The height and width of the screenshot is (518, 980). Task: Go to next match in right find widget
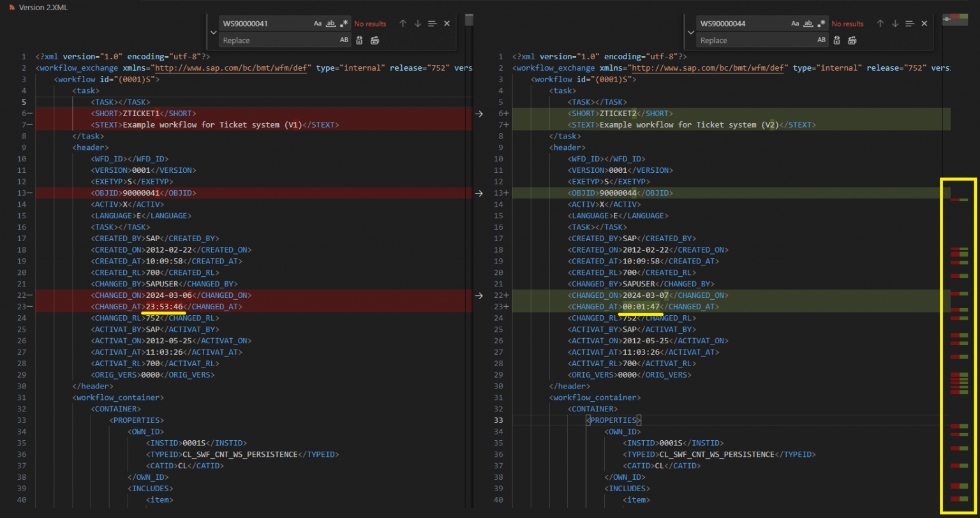(895, 24)
